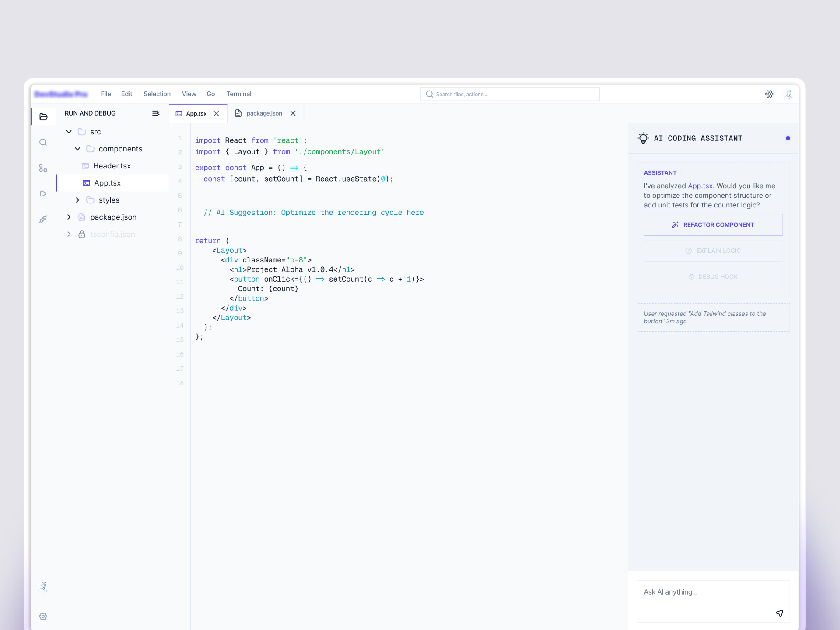Image resolution: width=840 pixels, height=630 pixels.
Task: Open the View menu
Action: pyautogui.click(x=189, y=94)
